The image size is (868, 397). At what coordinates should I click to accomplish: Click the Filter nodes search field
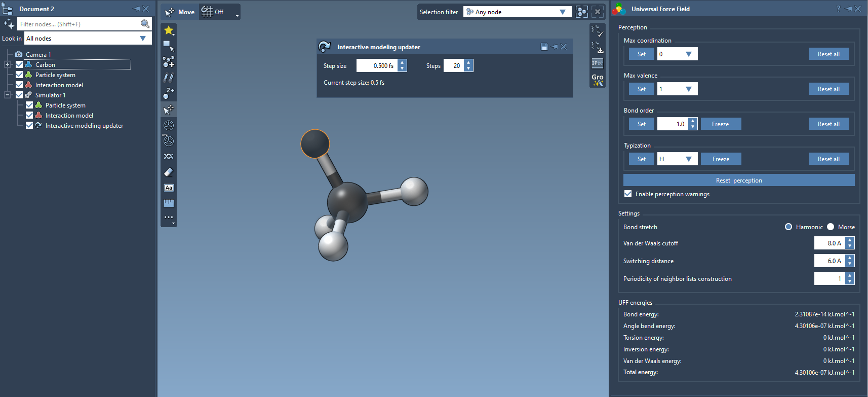[x=78, y=24]
